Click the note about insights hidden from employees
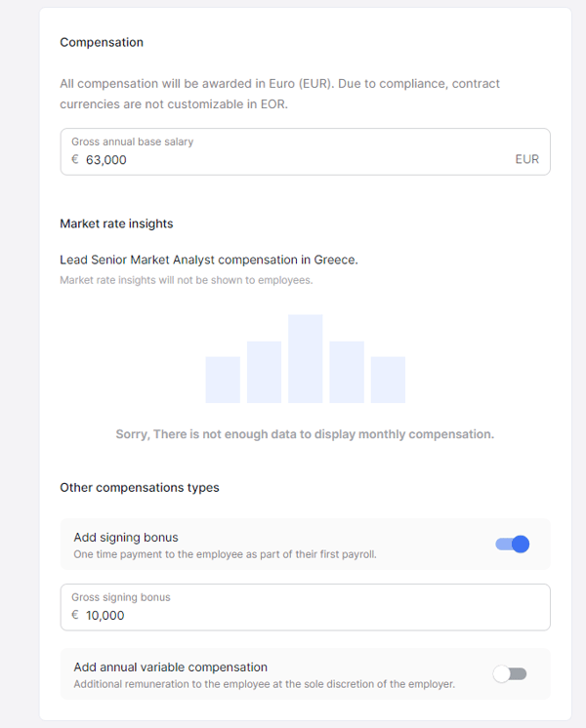The width and height of the screenshot is (586, 728). (x=187, y=280)
